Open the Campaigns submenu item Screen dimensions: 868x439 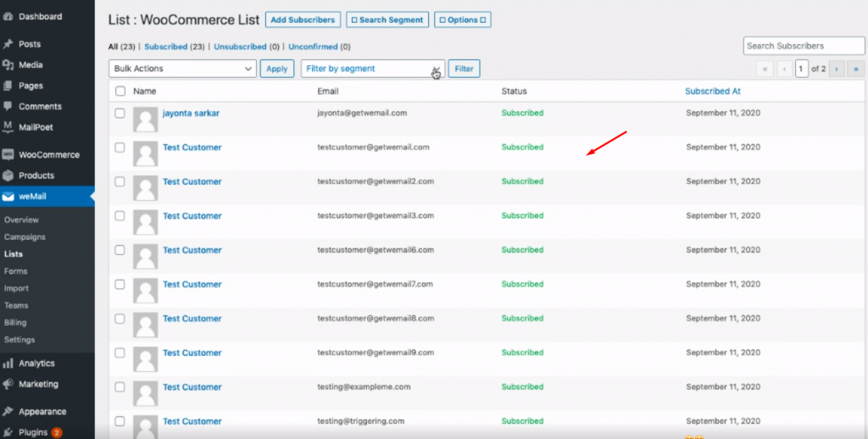coord(25,237)
